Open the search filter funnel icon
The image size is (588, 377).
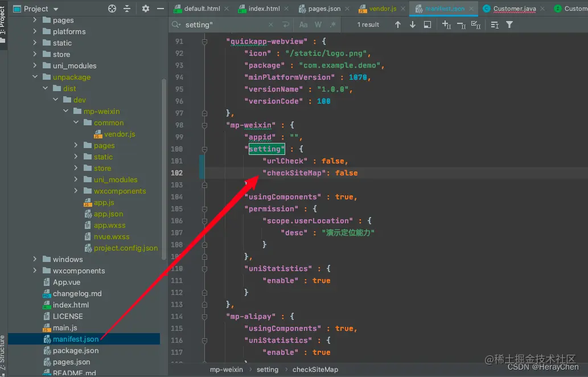(509, 24)
